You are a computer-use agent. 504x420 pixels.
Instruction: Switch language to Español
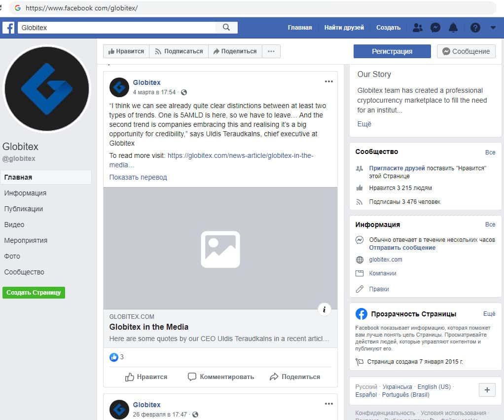pyautogui.click(x=366, y=395)
